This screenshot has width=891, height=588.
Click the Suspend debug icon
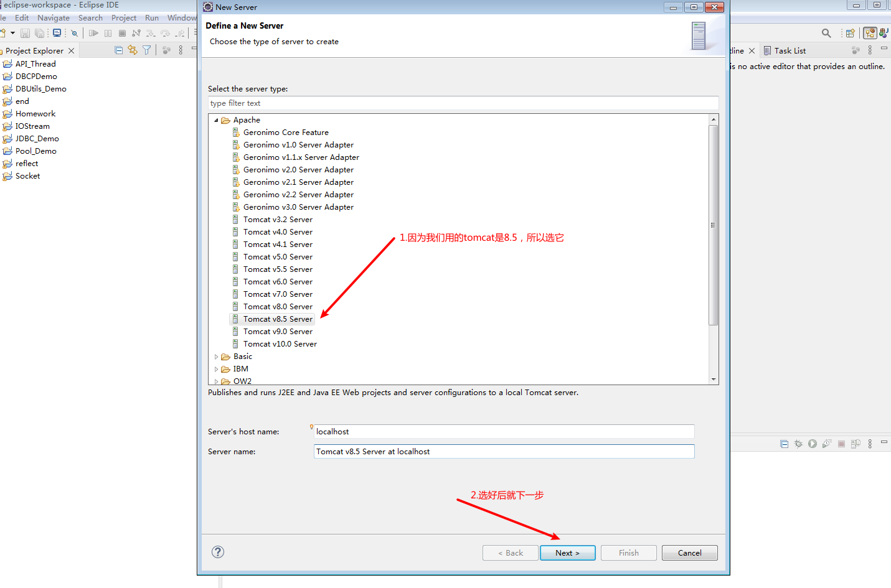(108, 33)
